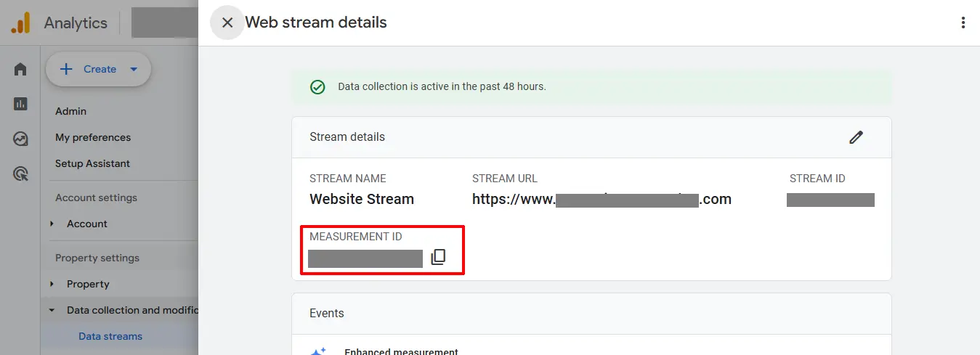Click the STREAM URL label
The width and height of the screenshot is (980, 355).
(505, 179)
